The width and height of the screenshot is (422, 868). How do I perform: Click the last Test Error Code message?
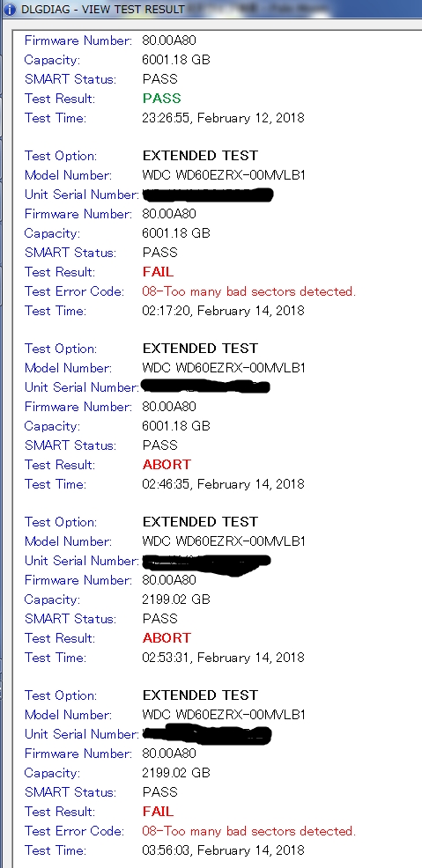[248, 831]
